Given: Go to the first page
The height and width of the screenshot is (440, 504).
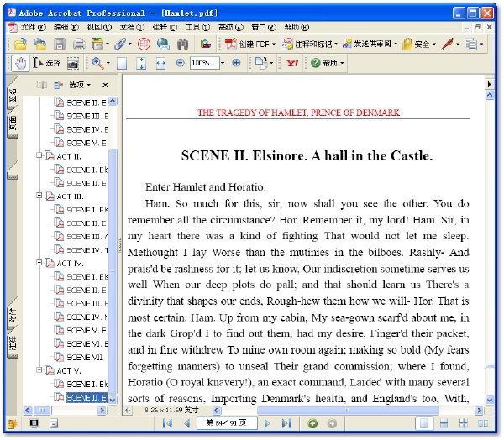Looking at the screenshot, I should pos(167,423).
